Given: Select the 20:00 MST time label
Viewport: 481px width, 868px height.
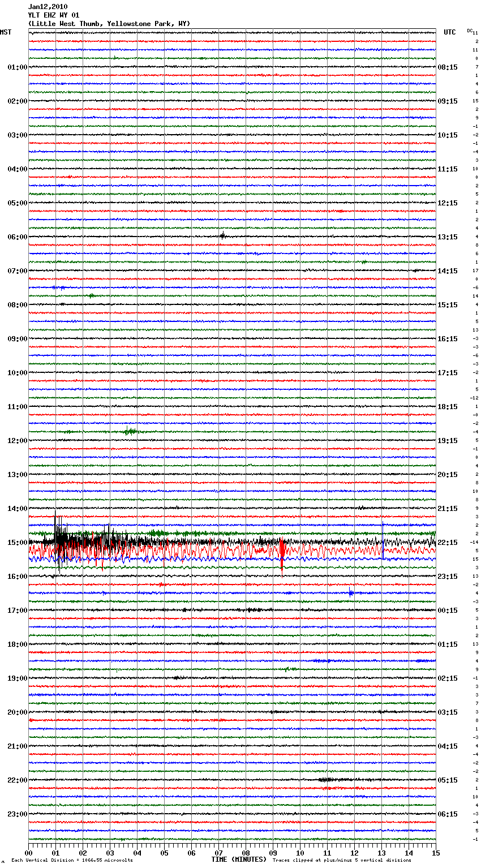Looking at the screenshot, I should point(18,712).
